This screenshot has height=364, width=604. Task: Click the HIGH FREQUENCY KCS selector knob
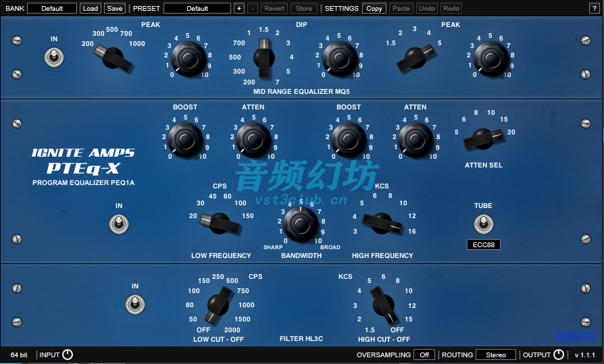pyautogui.click(x=382, y=224)
